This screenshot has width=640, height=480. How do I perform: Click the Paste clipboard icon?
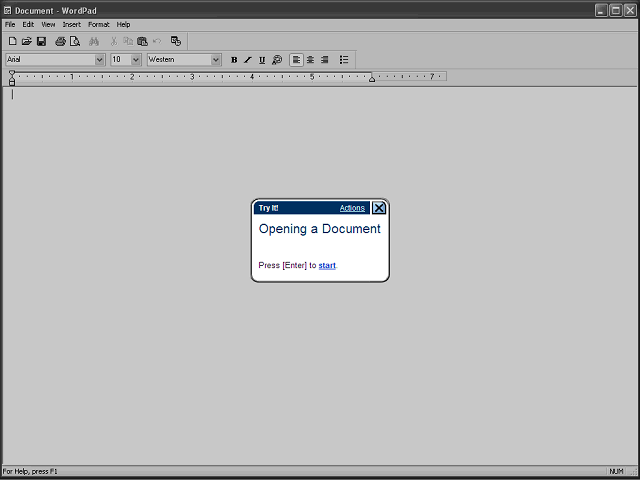pyautogui.click(x=142, y=41)
